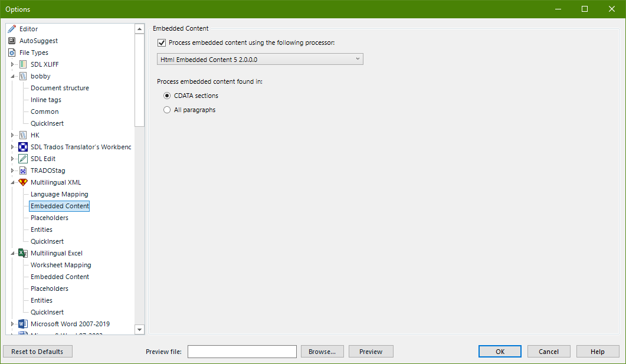Open Placeholders under Multilingual Excel

pyautogui.click(x=50, y=288)
